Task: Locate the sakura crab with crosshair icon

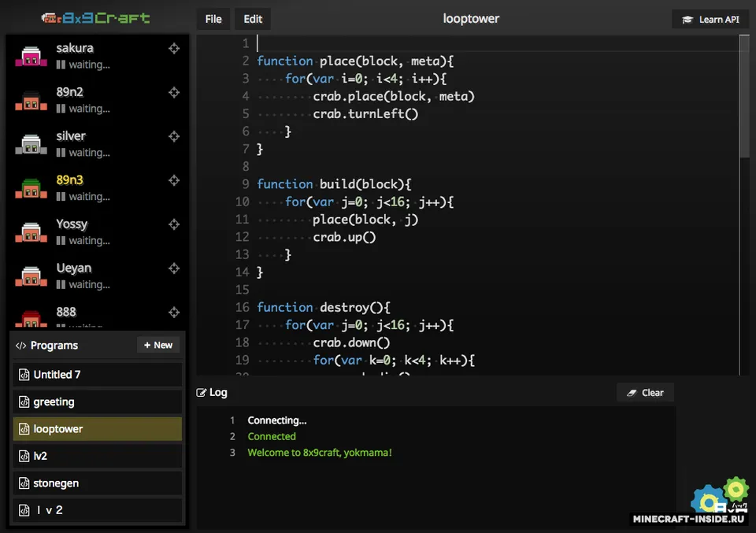Action: pos(174,48)
